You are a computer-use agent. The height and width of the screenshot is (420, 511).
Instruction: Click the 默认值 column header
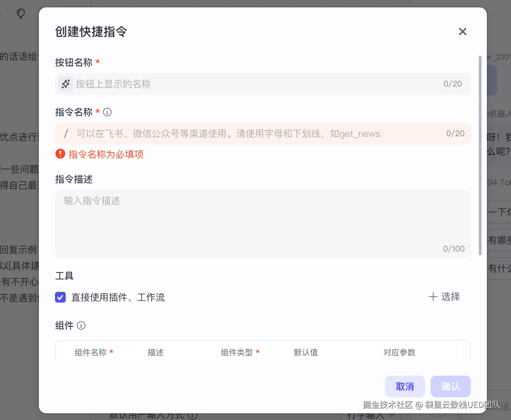pos(306,353)
